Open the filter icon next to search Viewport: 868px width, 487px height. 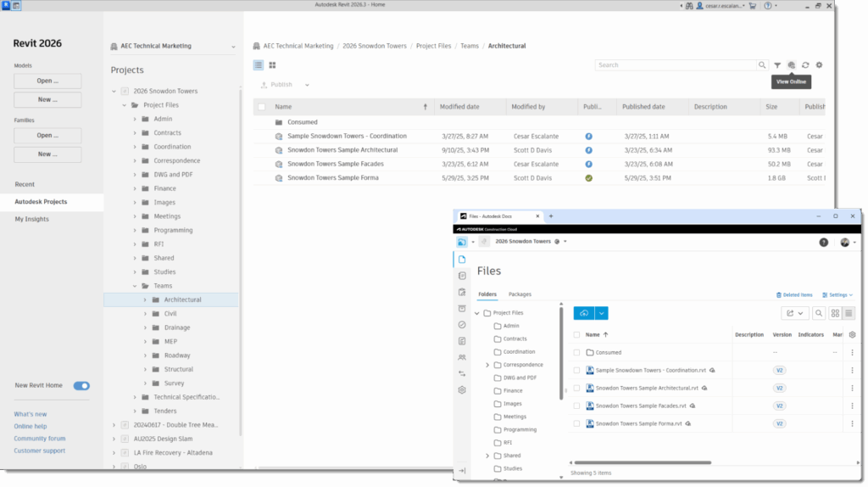point(777,65)
